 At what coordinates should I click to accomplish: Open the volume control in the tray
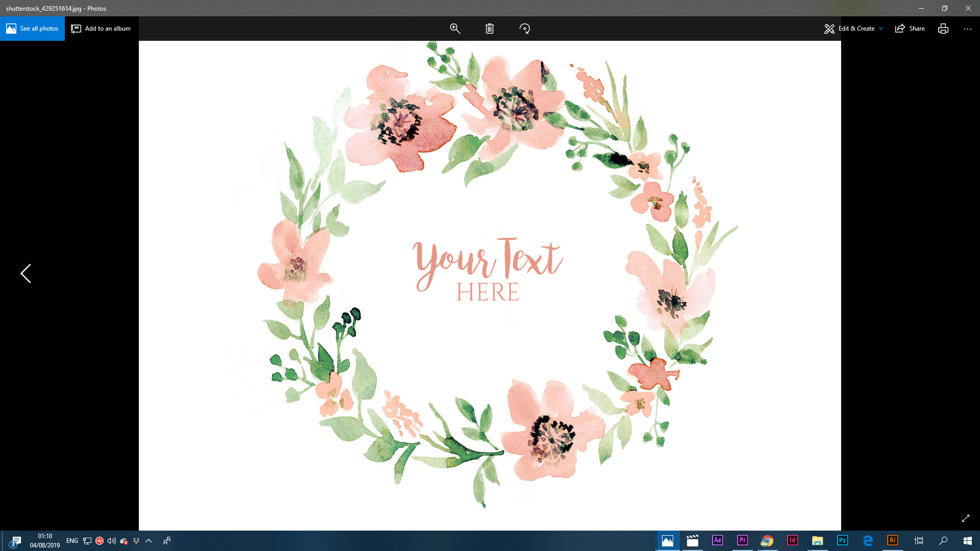[111, 541]
